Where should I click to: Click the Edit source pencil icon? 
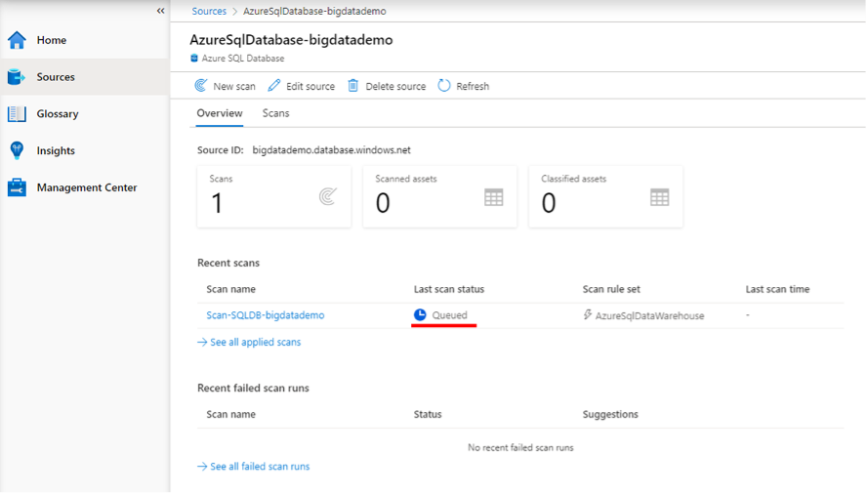[x=274, y=85]
